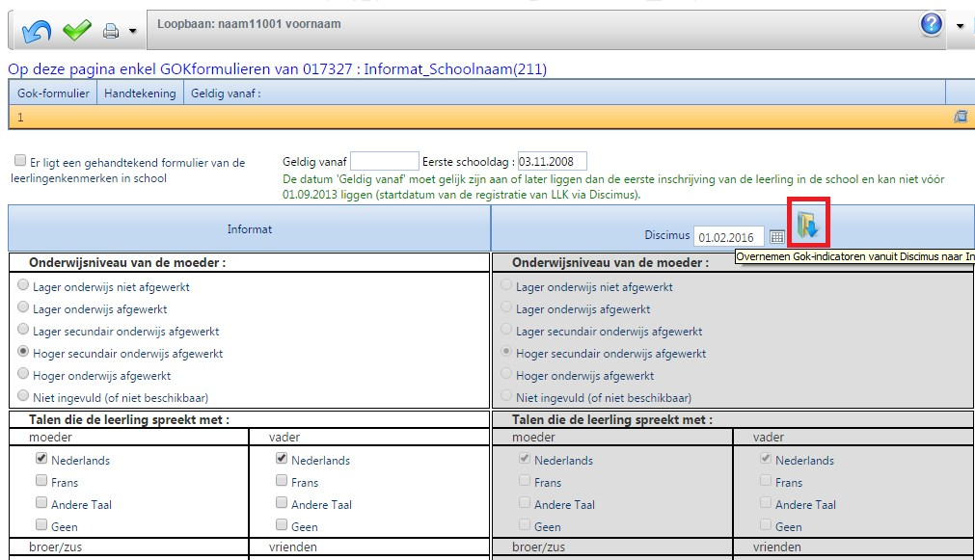Import Gok-indicatoren from Discimus via folder icon
The image size is (975, 560).
(x=808, y=225)
